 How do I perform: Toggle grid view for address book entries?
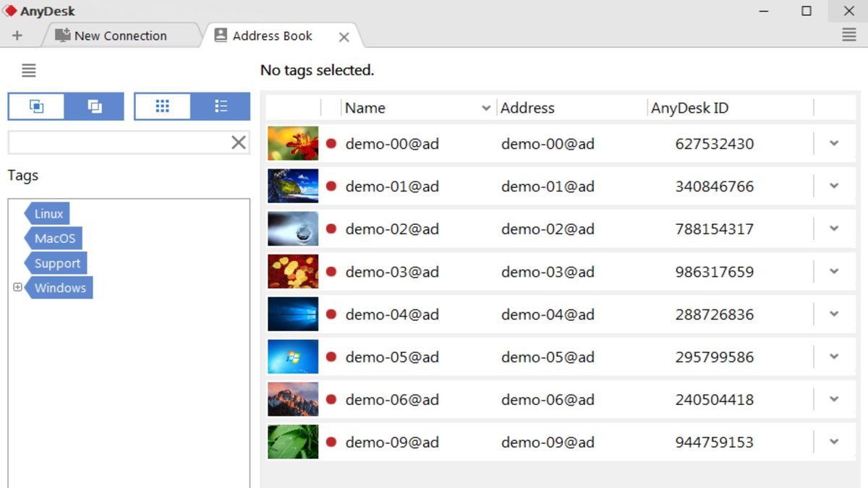coord(163,106)
